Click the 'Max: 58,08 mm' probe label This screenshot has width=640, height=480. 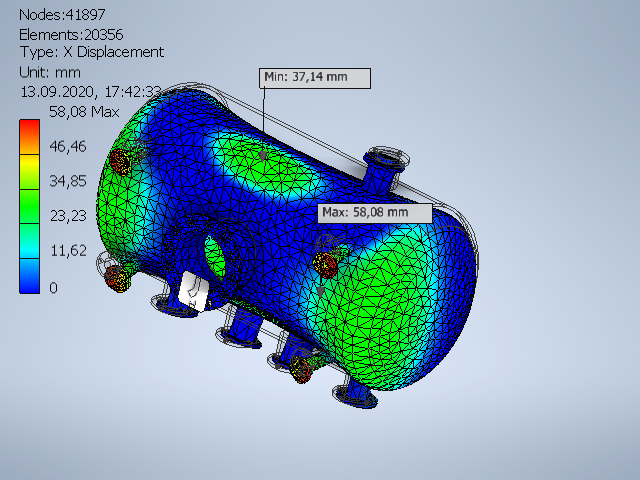pos(375,213)
